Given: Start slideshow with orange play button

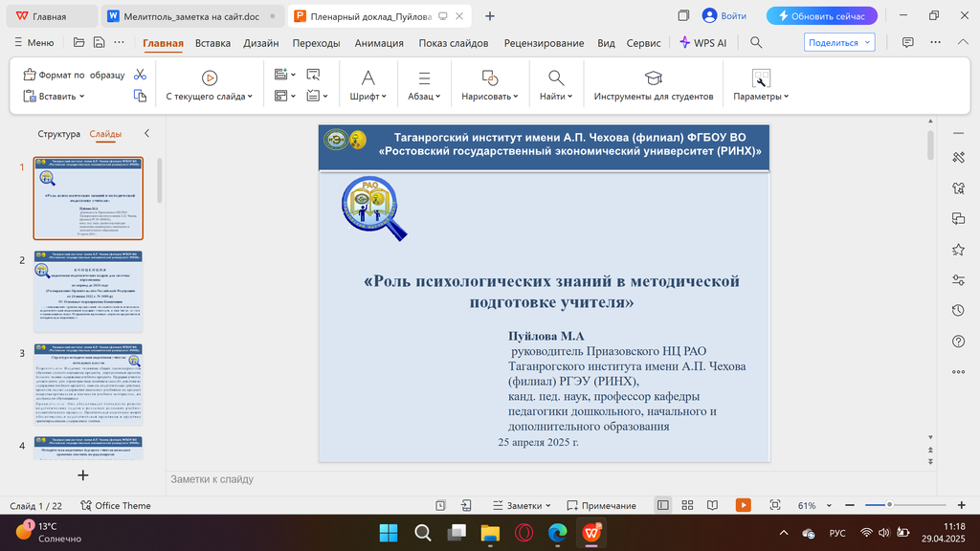Looking at the screenshot, I should pyautogui.click(x=743, y=505).
